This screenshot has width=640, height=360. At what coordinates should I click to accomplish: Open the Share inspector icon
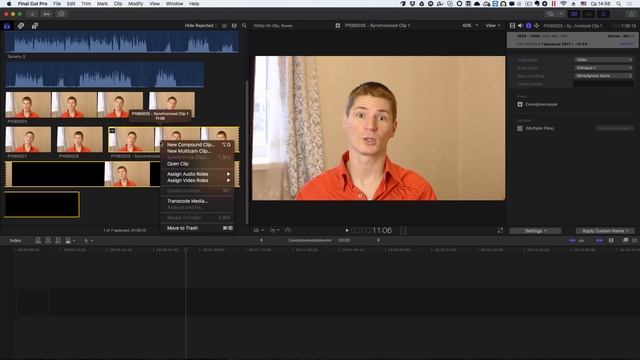click(537, 26)
